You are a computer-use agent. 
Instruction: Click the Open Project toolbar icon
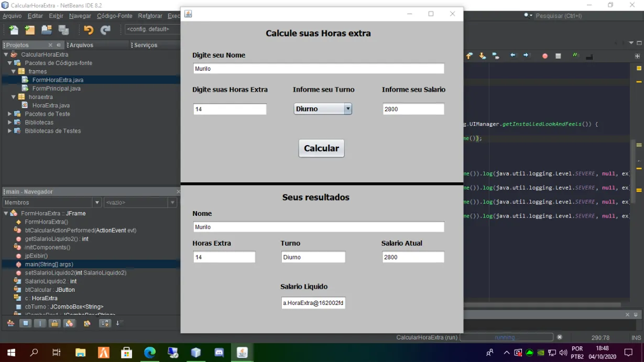click(47, 30)
